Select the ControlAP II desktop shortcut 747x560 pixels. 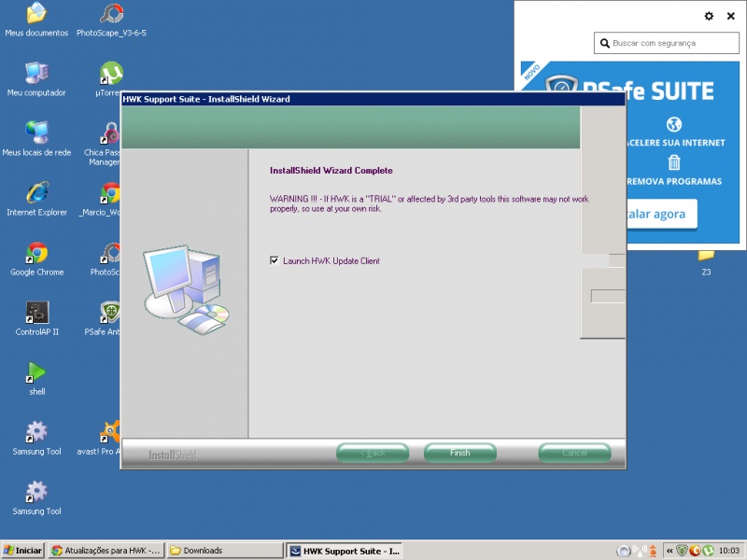(x=36, y=318)
